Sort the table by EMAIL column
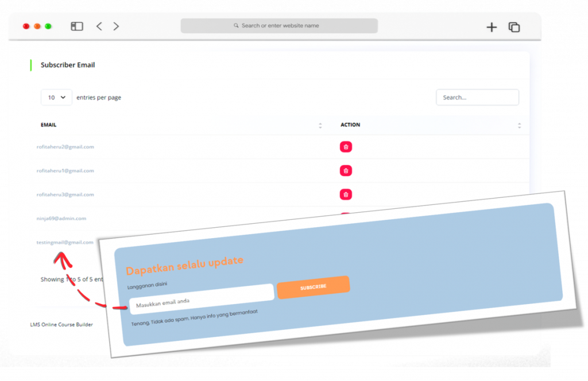Image resolution: width=588 pixels, height=381 pixels. pos(320,125)
